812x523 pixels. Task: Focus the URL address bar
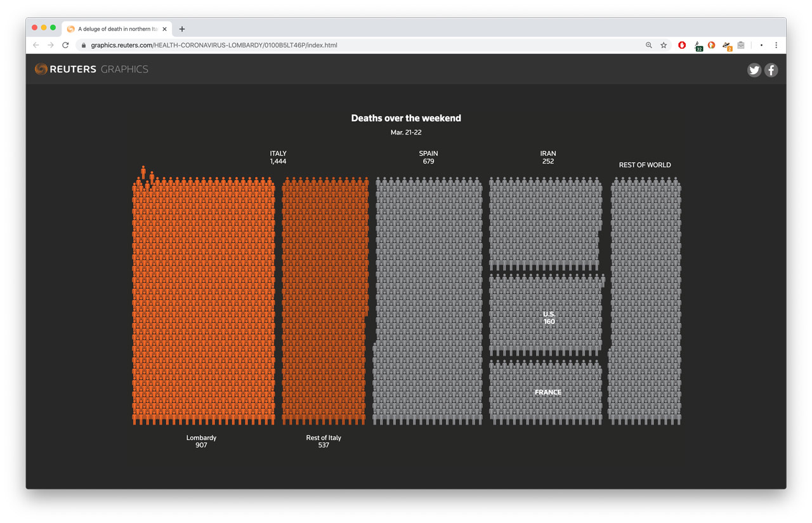(355, 46)
